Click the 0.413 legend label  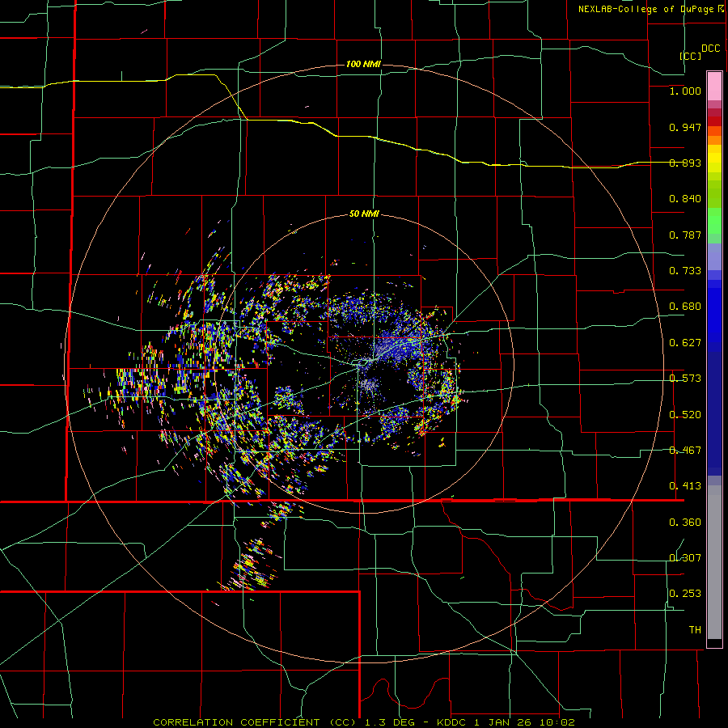pyautogui.click(x=685, y=486)
